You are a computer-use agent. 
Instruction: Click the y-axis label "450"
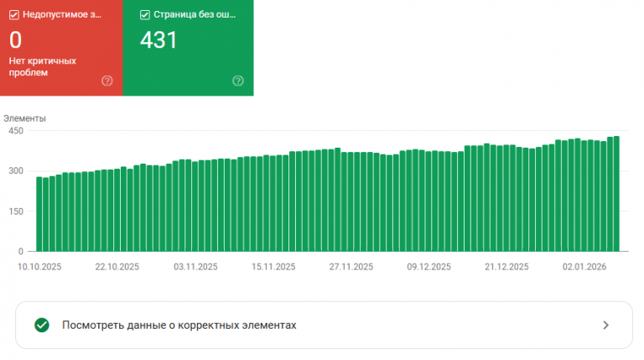[x=16, y=131]
